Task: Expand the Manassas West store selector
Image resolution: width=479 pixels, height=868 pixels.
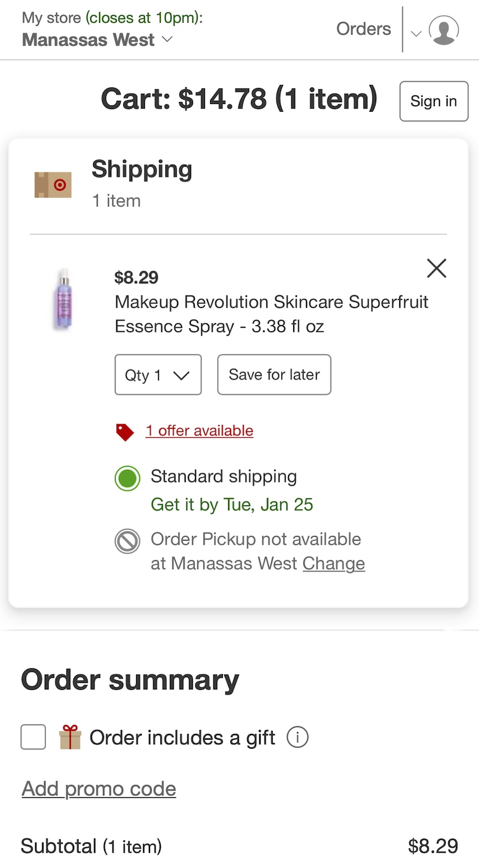Action: point(97,40)
